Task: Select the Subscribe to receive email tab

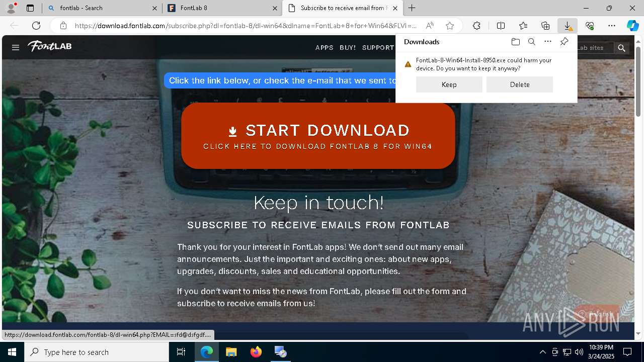Action: (342, 8)
